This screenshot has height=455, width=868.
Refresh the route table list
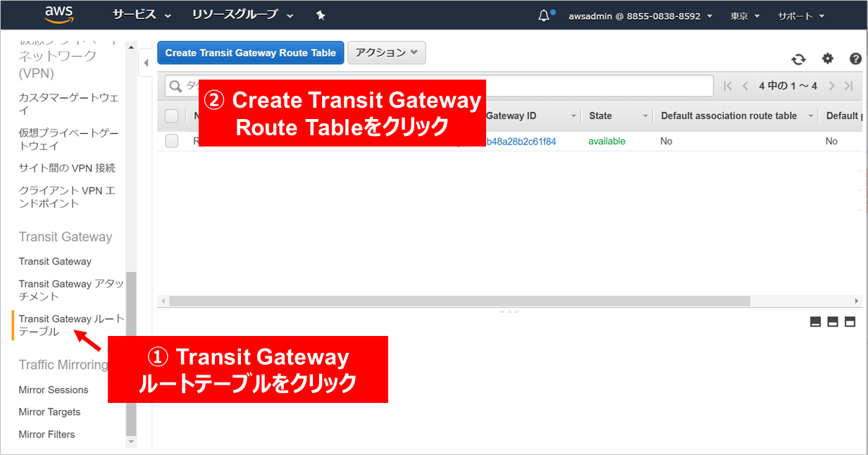pos(798,59)
